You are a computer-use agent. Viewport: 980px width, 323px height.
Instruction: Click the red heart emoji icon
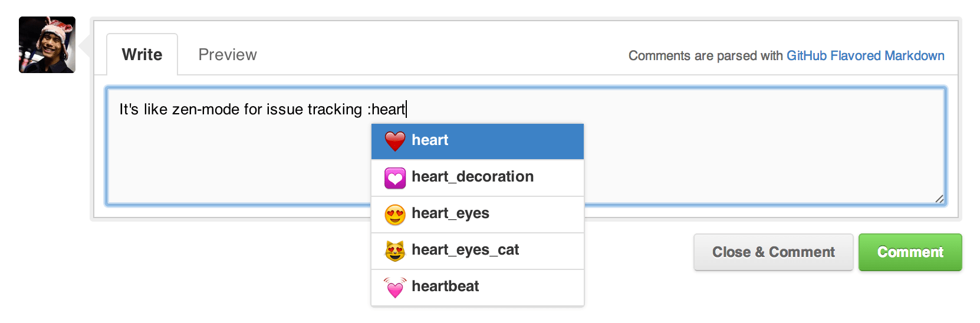pos(395,141)
